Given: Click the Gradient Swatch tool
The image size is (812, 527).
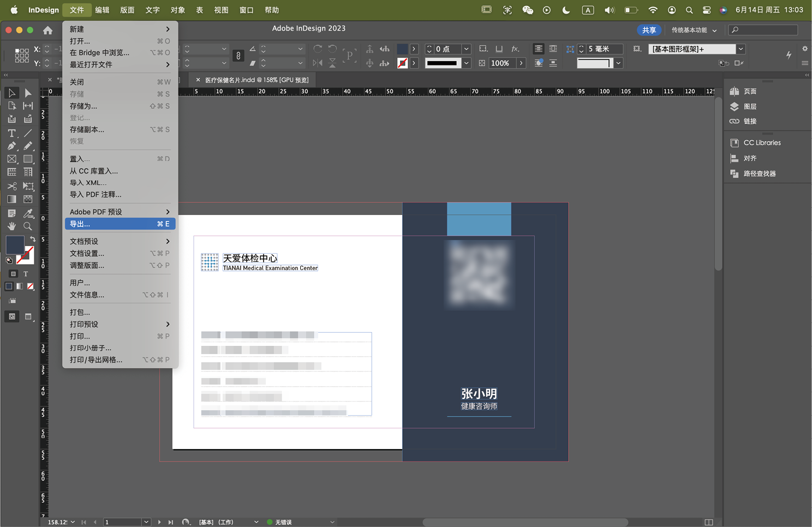Looking at the screenshot, I should coord(11,199).
